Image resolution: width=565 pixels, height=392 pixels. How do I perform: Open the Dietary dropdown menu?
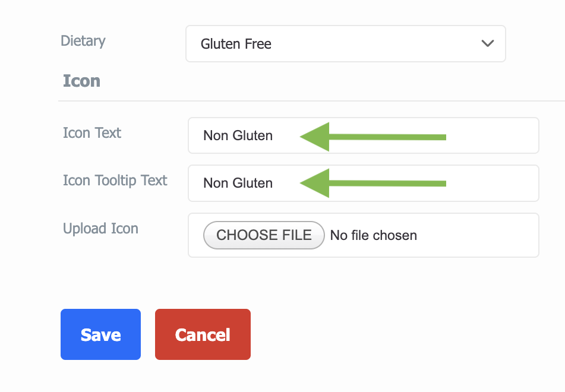tap(346, 43)
